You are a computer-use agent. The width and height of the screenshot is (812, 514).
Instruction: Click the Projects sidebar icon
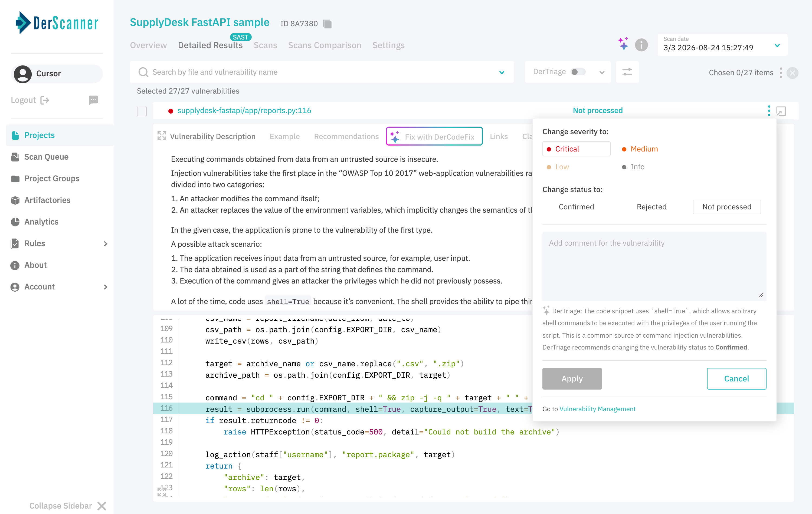click(x=15, y=136)
